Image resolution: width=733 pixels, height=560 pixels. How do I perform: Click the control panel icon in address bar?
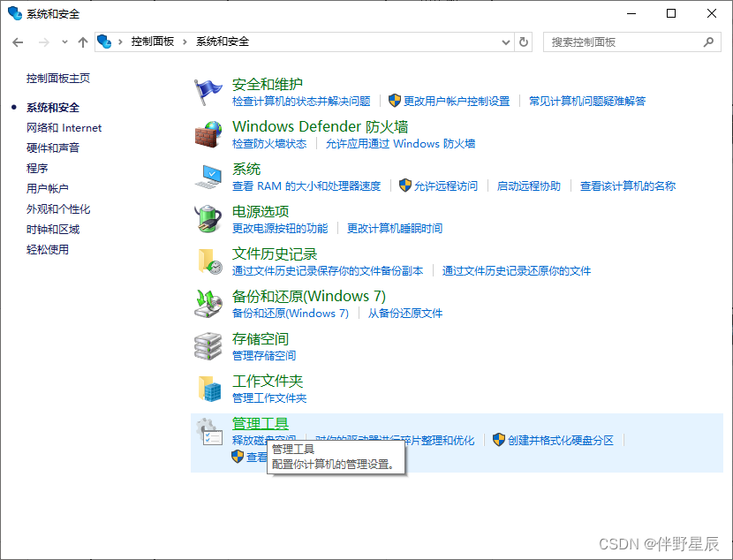[104, 42]
